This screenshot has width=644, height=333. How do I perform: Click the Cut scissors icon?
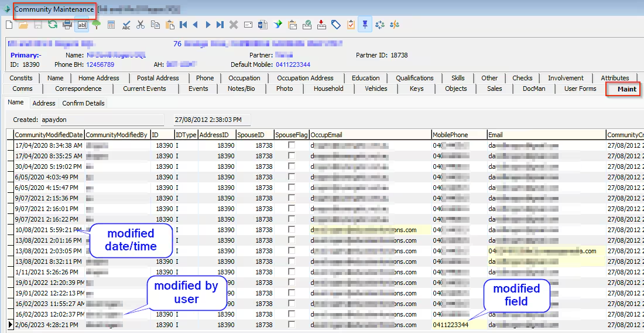pyautogui.click(x=141, y=25)
